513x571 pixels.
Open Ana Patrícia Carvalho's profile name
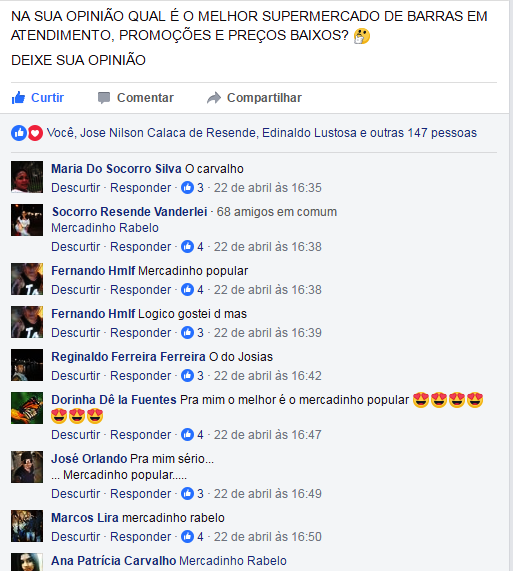(114, 560)
